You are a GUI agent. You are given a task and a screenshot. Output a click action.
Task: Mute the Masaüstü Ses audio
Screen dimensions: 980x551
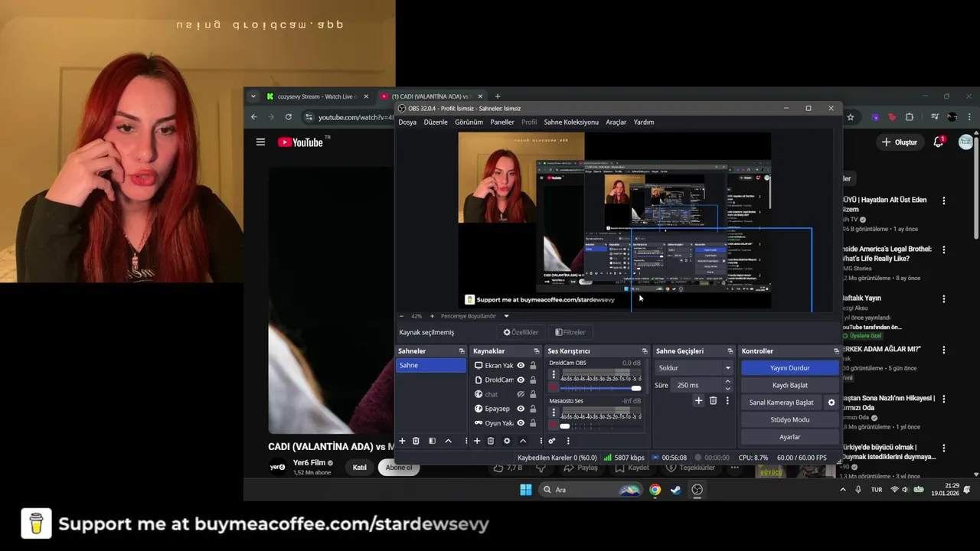pyautogui.click(x=554, y=425)
